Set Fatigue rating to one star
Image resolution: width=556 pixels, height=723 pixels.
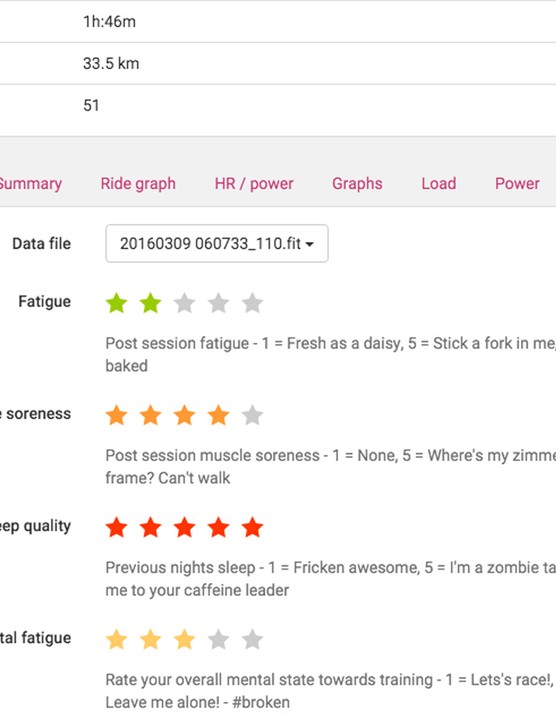[116, 303]
